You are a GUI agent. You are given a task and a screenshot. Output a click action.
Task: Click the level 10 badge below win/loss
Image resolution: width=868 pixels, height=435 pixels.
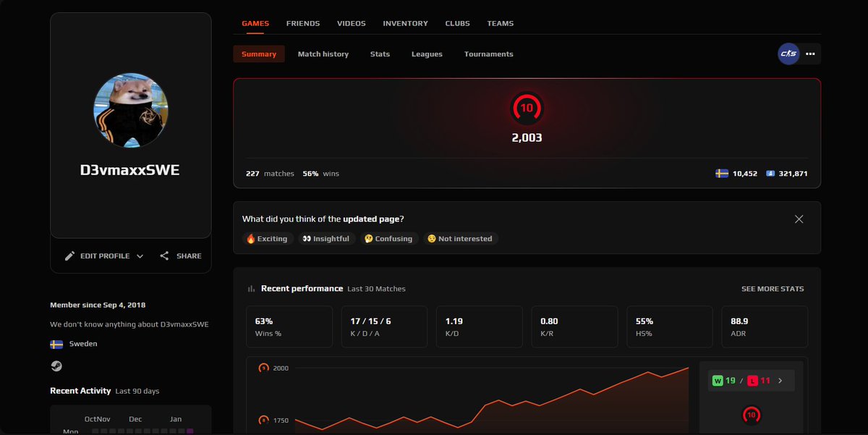click(752, 415)
